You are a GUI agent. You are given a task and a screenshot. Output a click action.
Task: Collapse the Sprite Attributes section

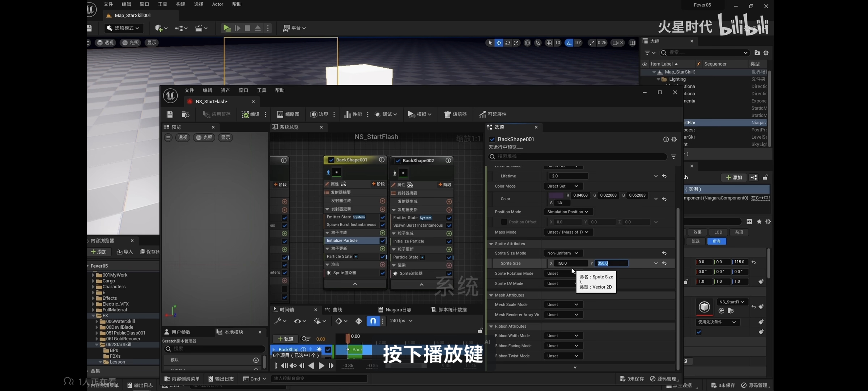click(x=491, y=244)
